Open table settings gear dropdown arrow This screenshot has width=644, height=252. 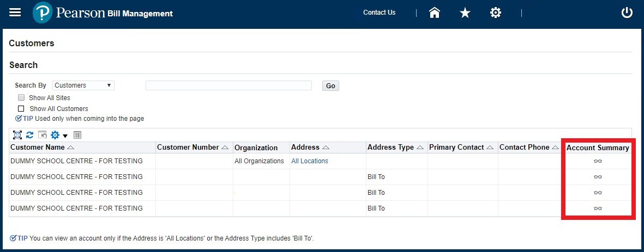(65, 136)
